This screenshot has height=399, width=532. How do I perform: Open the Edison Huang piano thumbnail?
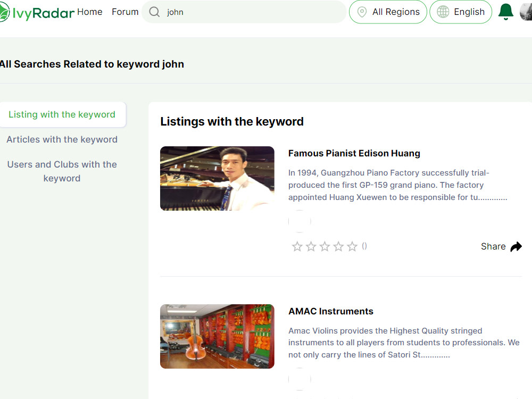click(x=217, y=178)
